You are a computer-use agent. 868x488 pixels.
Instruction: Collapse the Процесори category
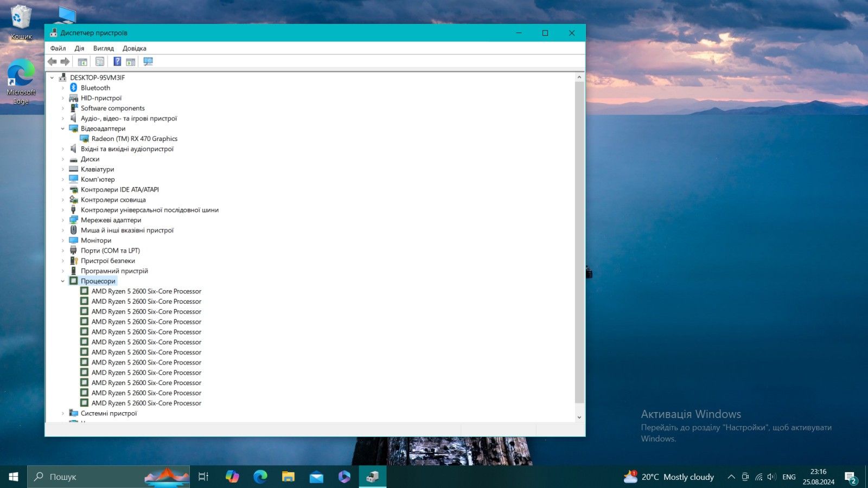62,281
